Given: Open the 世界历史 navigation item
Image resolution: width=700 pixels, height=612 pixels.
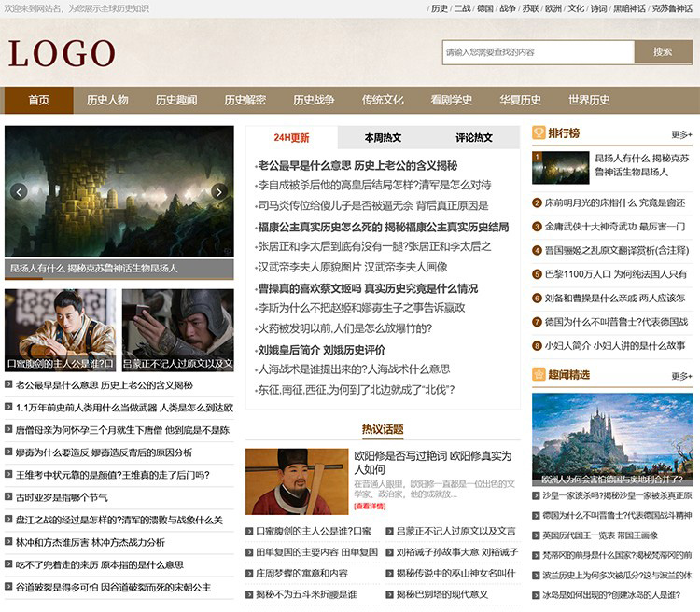Looking at the screenshot, I should [589, 100].
